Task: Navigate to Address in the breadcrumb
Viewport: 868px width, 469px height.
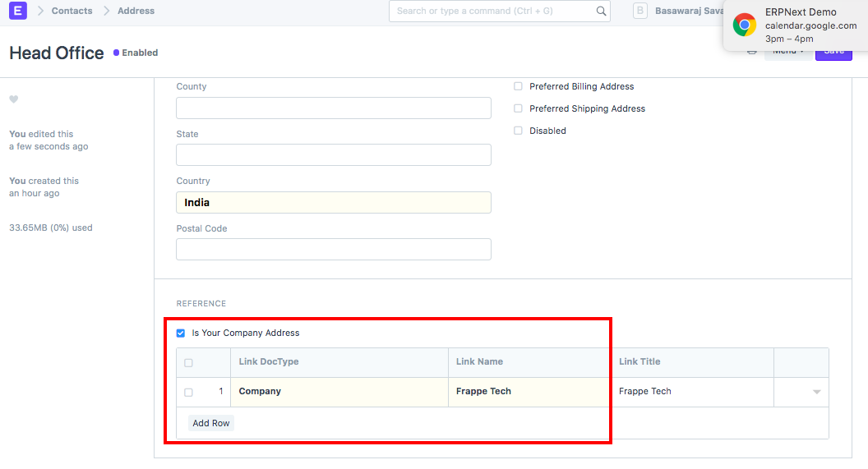Action: click(136, 11)
